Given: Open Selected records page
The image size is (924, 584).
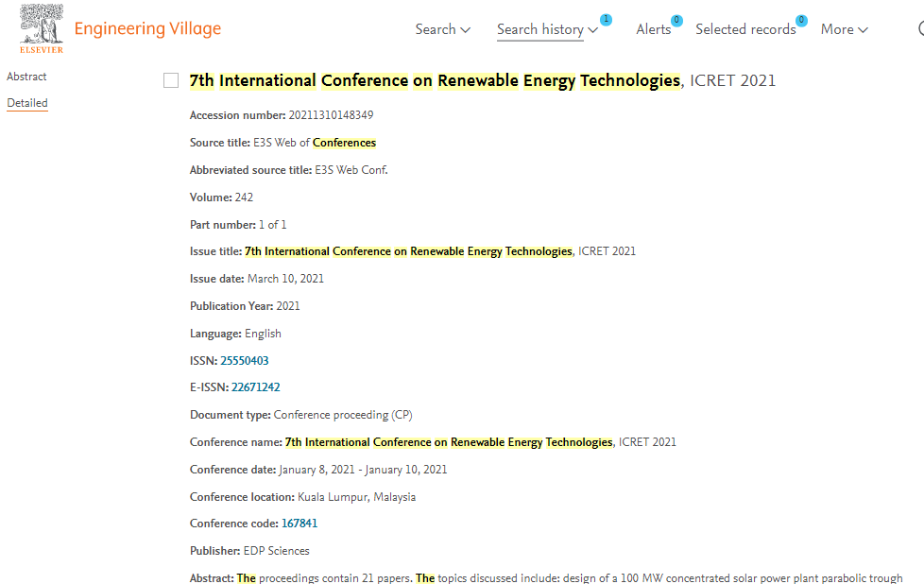Looking at the screenshot, I should pos(745,29).
